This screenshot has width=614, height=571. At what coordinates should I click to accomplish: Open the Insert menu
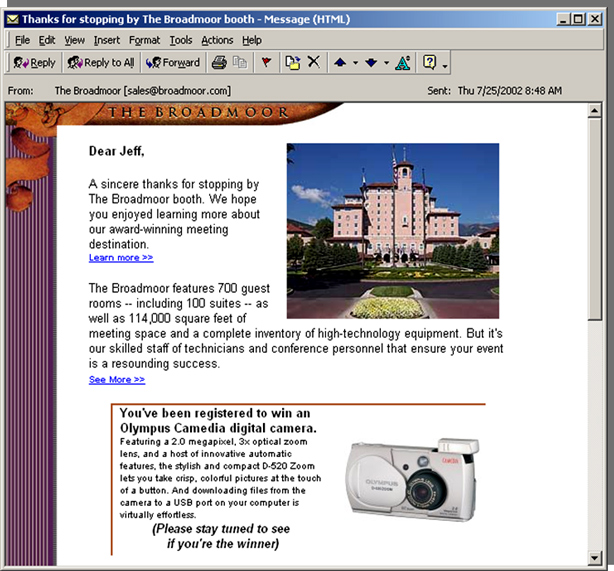(x=107, y=40)
